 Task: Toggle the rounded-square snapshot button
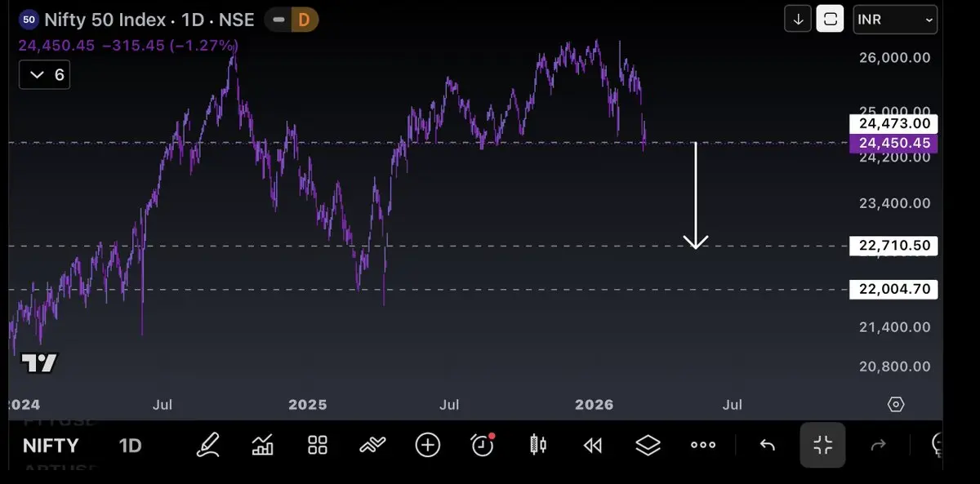coord(831,20)
